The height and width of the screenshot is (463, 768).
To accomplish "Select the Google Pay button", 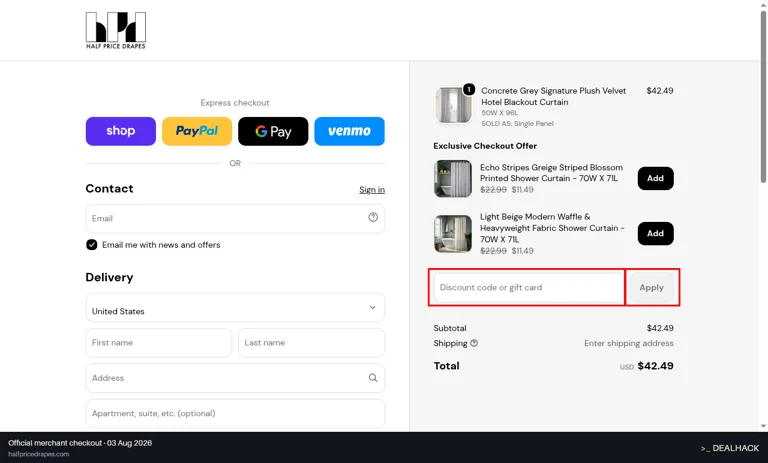I will (x=273, y=131).
